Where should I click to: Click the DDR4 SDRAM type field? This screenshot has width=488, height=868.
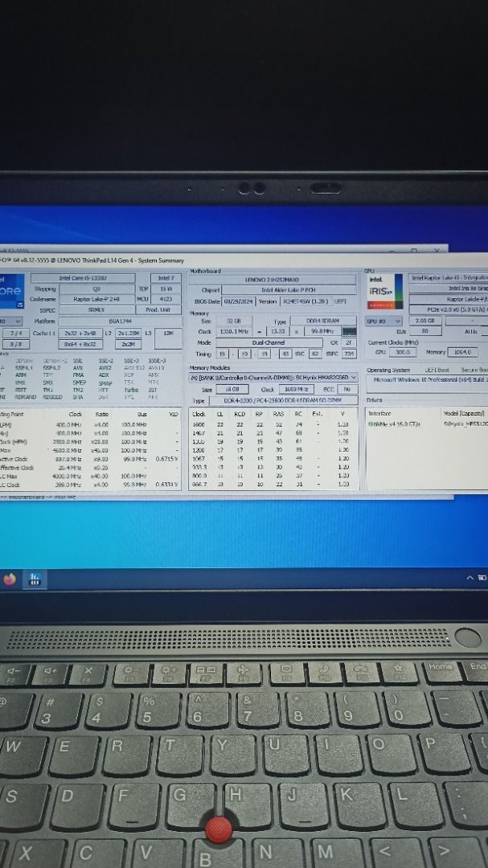pos(323,321)
